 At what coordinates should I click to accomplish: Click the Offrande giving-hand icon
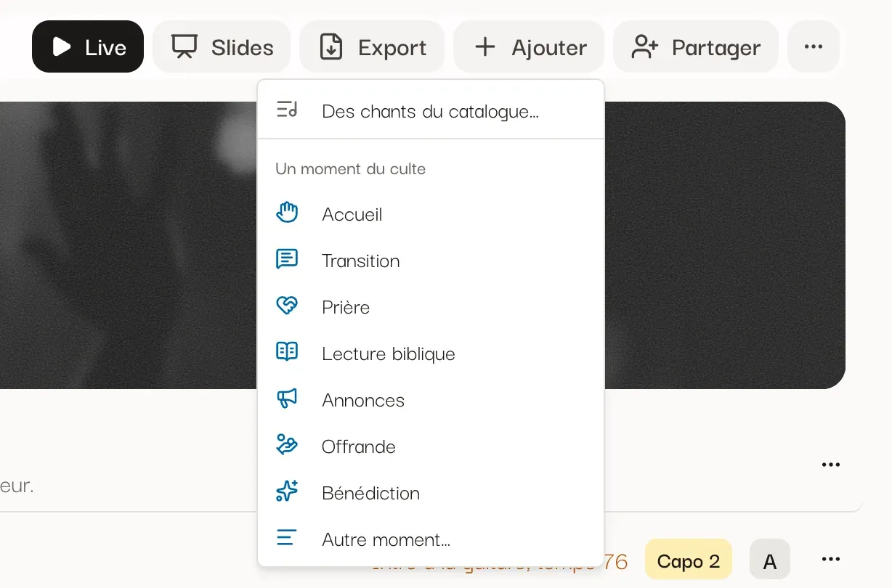pyautogui.click(x=287, y=445)
